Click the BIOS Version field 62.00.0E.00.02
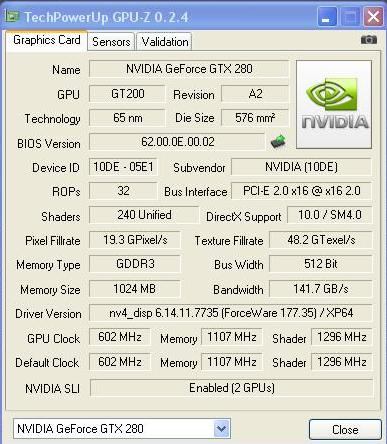 [x=177, y=142]
